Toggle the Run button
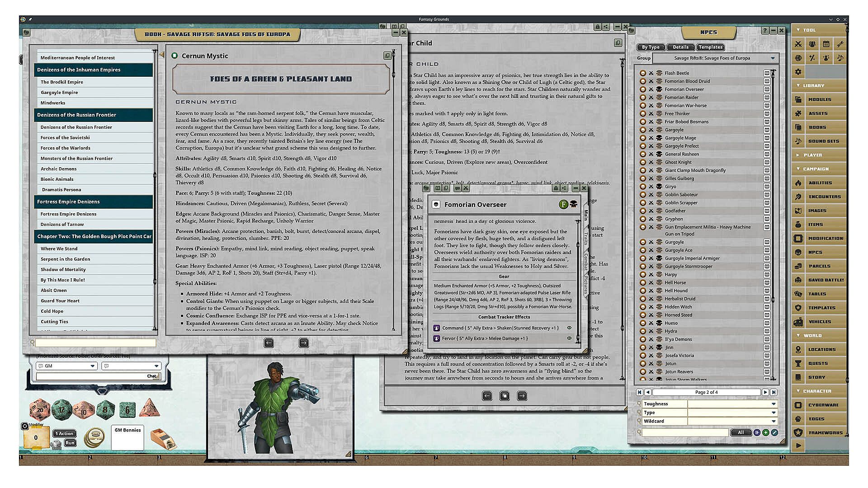This screenshot has width=868, height=488. [70, 443]
